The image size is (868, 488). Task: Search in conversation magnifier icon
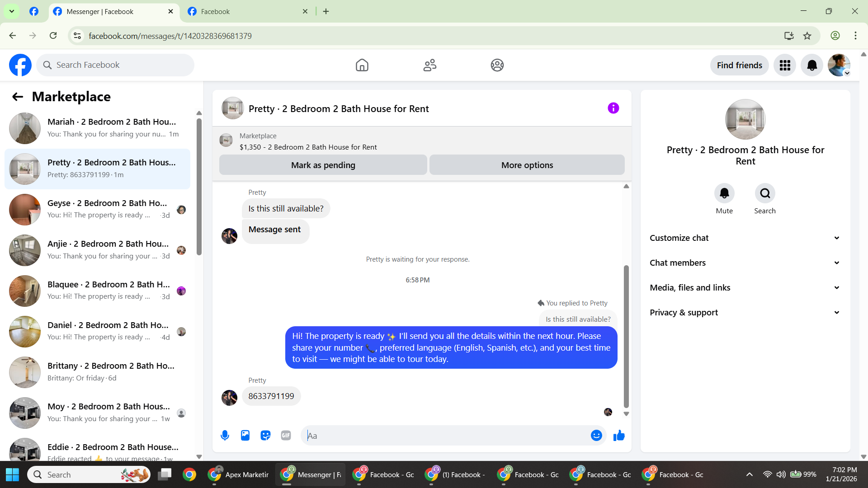(x=764, y=193)
